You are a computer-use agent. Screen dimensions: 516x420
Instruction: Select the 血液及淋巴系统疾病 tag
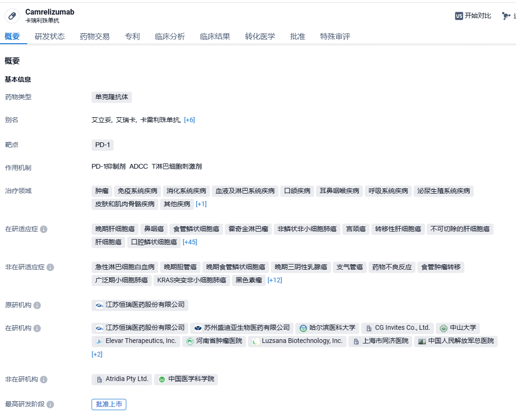click(245, 191)
